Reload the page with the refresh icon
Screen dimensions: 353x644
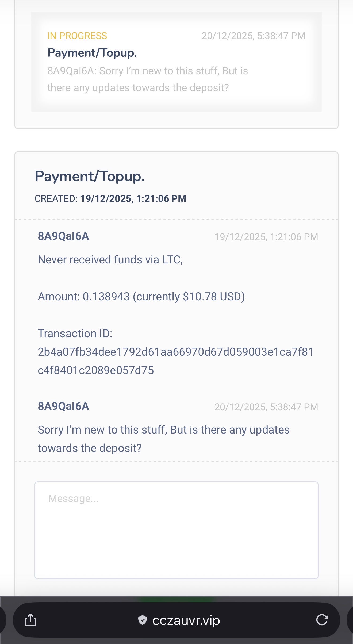[322, 620]
